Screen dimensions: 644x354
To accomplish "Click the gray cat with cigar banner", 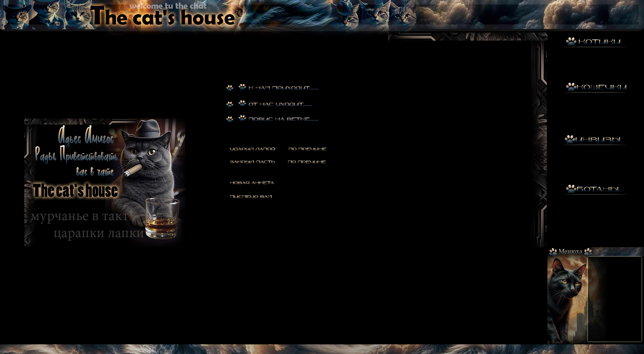I will (x=105, y=182).
